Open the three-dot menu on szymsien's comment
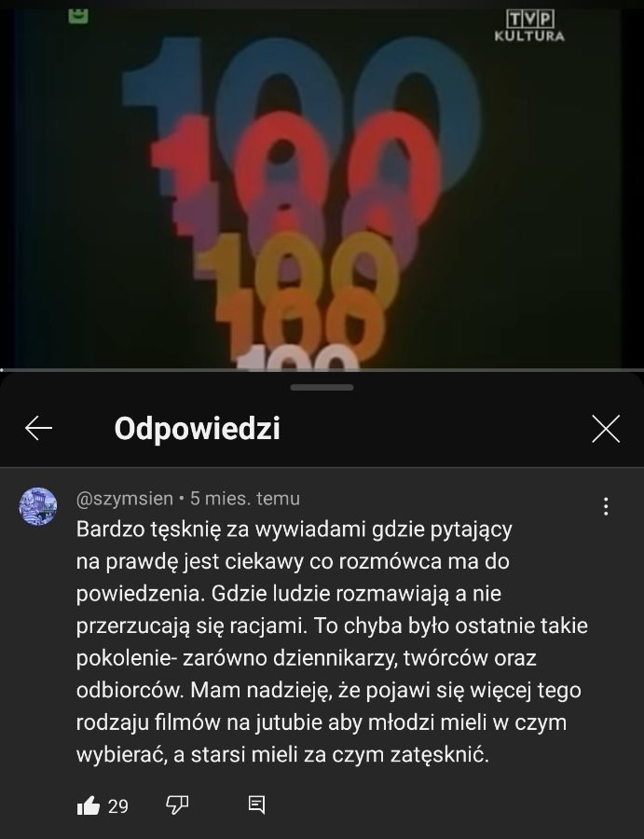The image size is (644, 839). (x=606, y=506)
